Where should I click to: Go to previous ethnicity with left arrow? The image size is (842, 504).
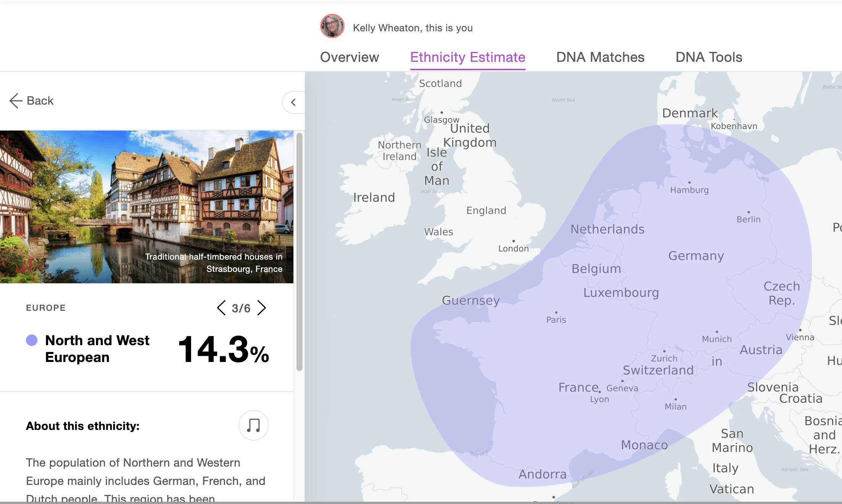click(x=221, y=308)
